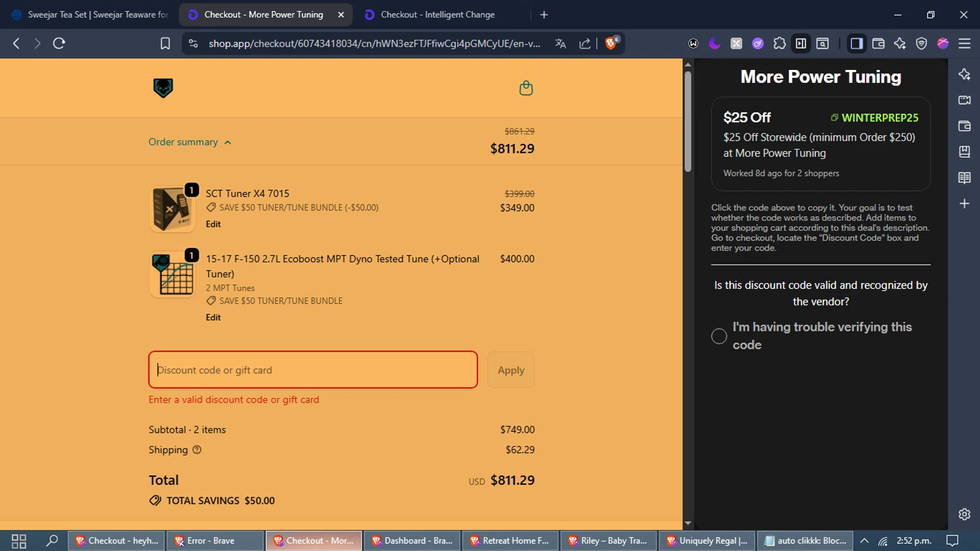Share this page via the share icon
Screen dimensions: 980x551
[x=585, y=43]
